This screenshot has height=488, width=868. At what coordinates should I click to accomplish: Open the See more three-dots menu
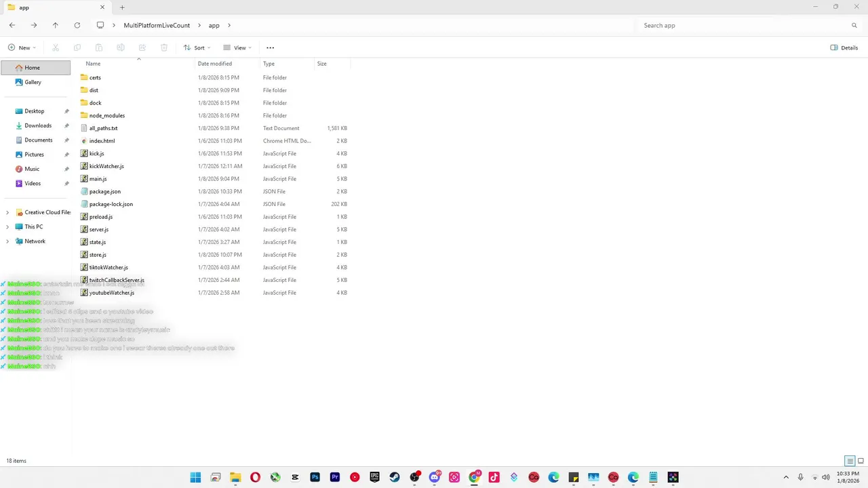pos(271,48)
